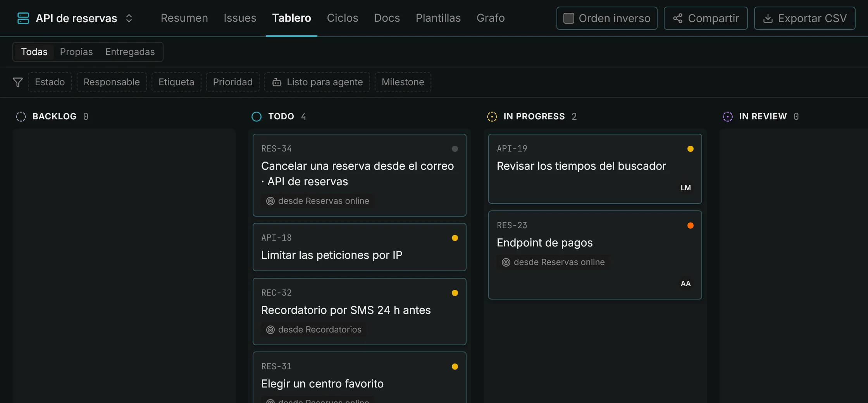Click the Exportar CSV button

[804, 18]
